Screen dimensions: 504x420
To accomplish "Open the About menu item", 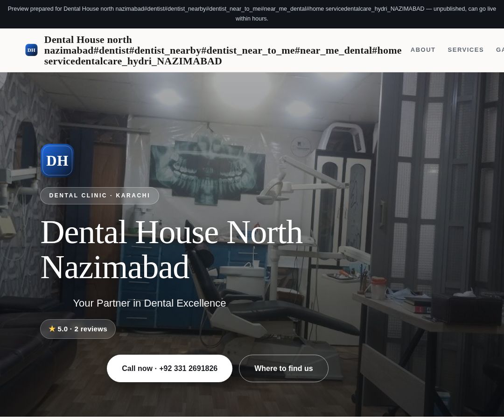I will [423, 50].
